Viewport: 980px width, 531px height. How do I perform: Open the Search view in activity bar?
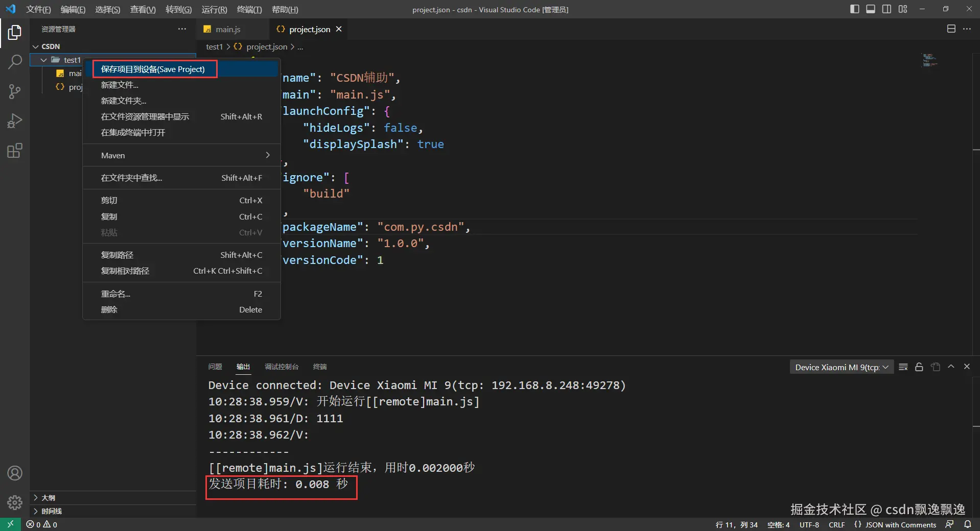15,62
